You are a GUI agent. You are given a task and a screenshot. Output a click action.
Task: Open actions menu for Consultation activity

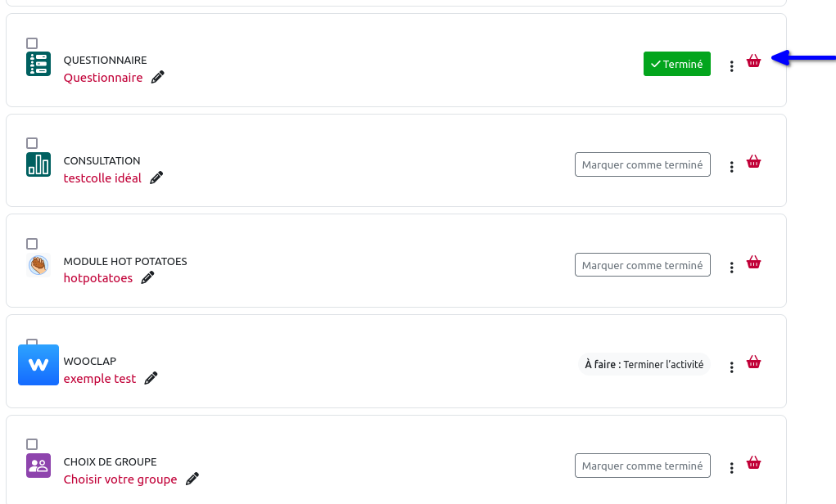coord(731,167)
